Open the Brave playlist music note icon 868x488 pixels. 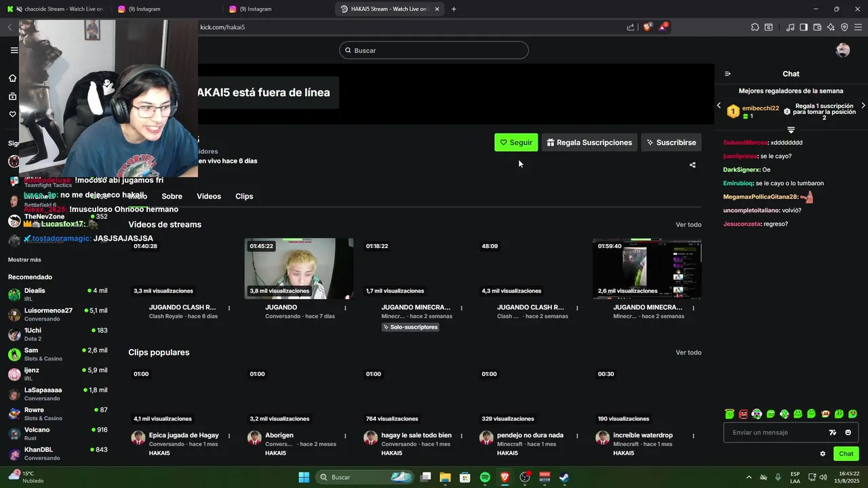[x=790, y=27]
